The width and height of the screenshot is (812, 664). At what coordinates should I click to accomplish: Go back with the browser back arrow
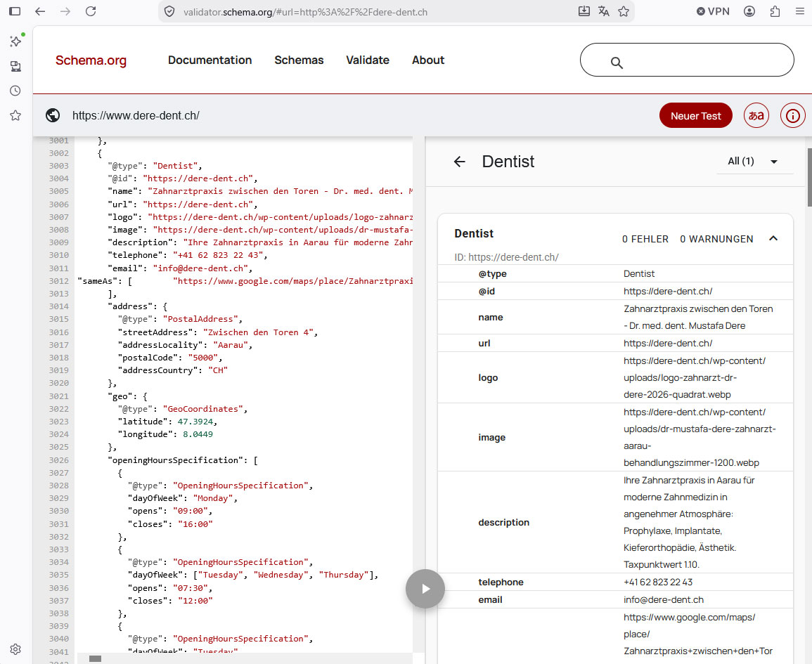click(x=40, y=11)
